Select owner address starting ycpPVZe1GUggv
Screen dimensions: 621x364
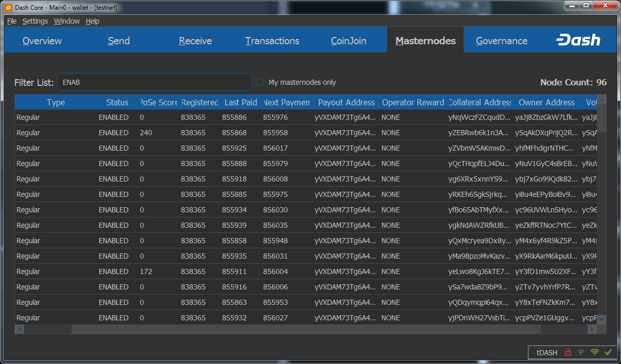click(546, 318)
